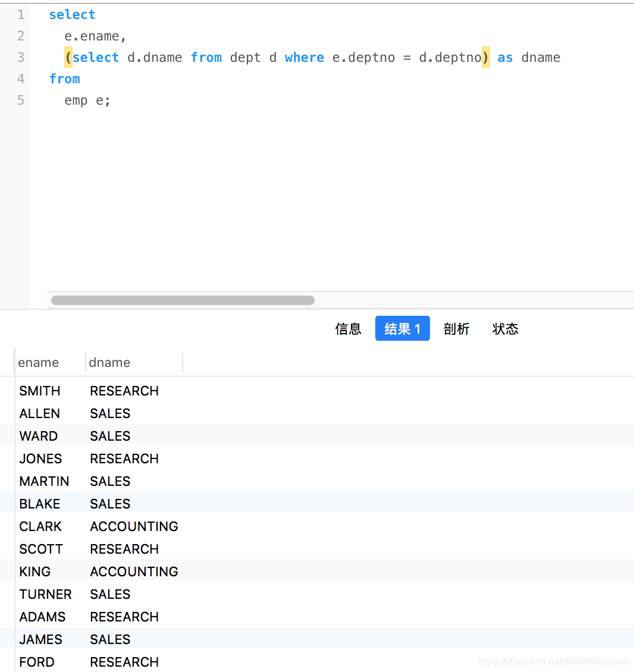Select the CLARK cell
This screenshot has height=672, width=634.
(40, 526)
